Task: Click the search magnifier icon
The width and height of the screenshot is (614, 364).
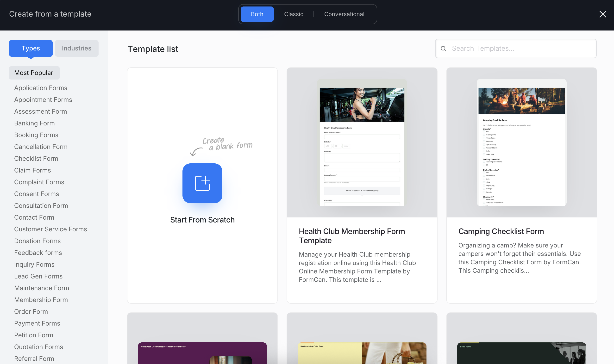Action: [x=443, y=49]
